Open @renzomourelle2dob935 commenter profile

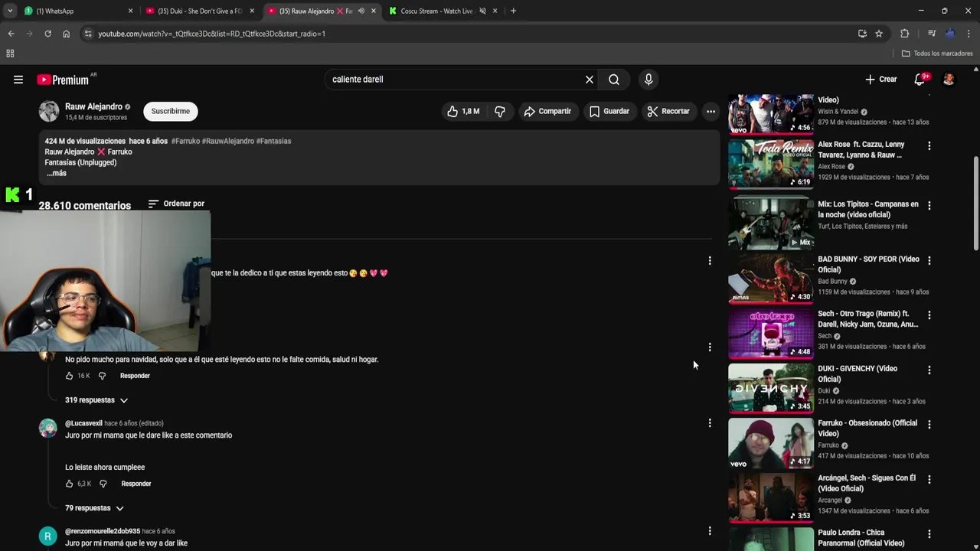(x=103, y=531)
